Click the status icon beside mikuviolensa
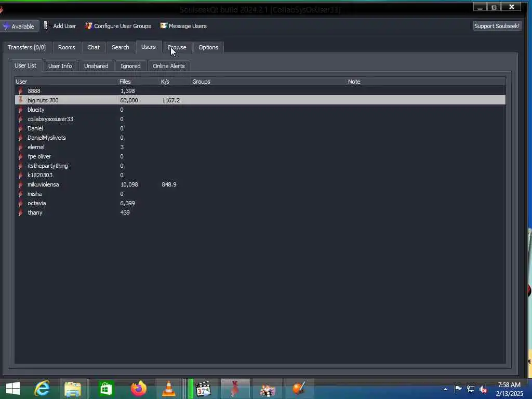The height and width of the screenshot is (399, 532). [21, 184]
